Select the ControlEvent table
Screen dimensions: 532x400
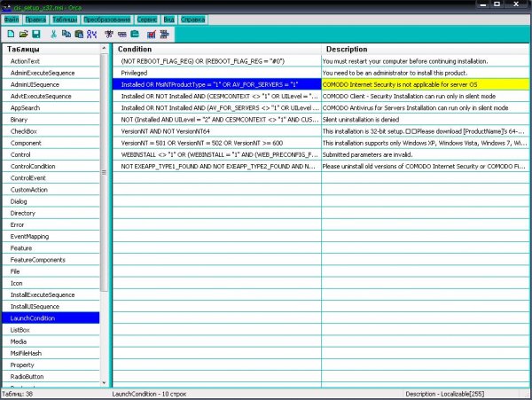pos(51,178)
